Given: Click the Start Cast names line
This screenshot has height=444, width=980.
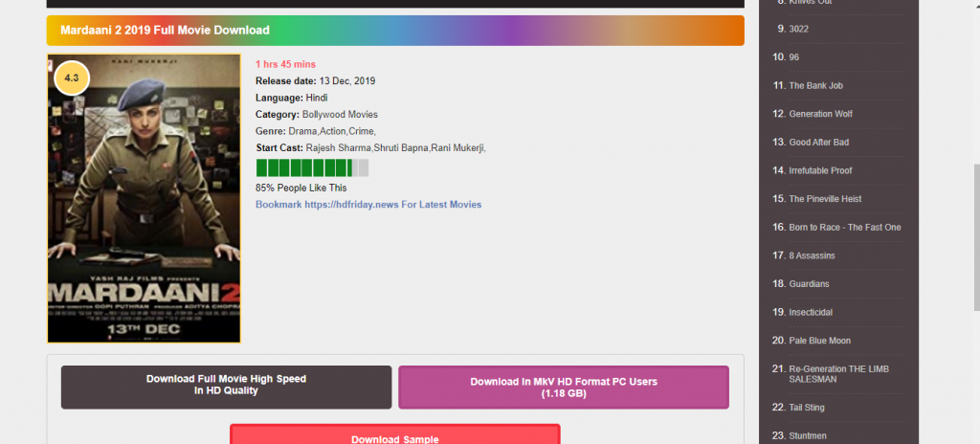Looking at the screenshot, I should click(370, 148).
